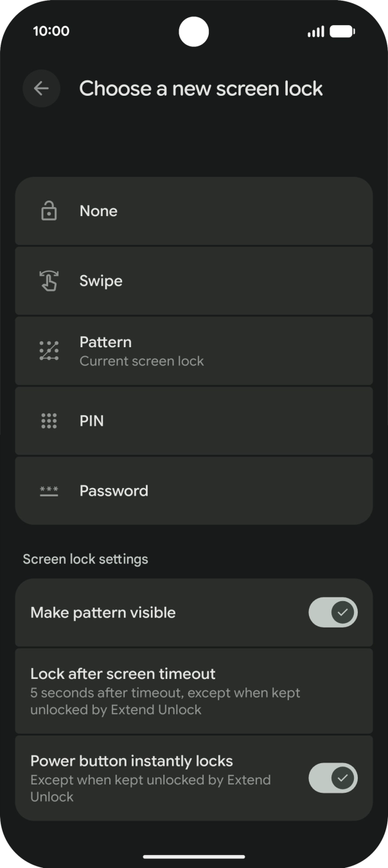Tap the battery status icon
Viewport: 388px width, 868px height.
coord(342,32)
